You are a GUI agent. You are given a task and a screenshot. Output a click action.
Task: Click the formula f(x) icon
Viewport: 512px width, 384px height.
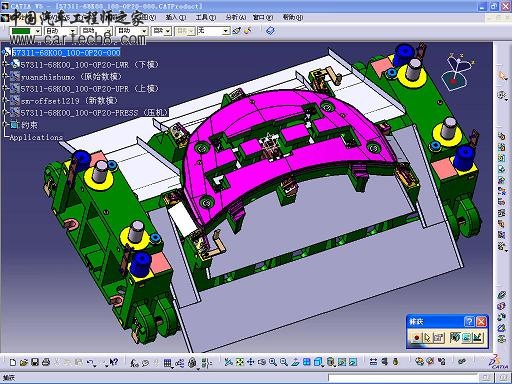tap(134, 363)
